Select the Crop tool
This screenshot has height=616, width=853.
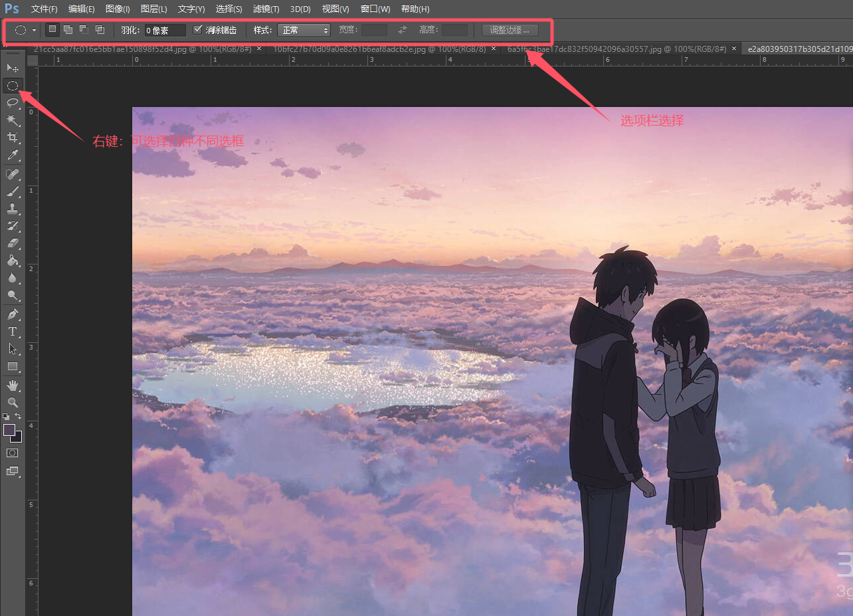tap(13, 138)
